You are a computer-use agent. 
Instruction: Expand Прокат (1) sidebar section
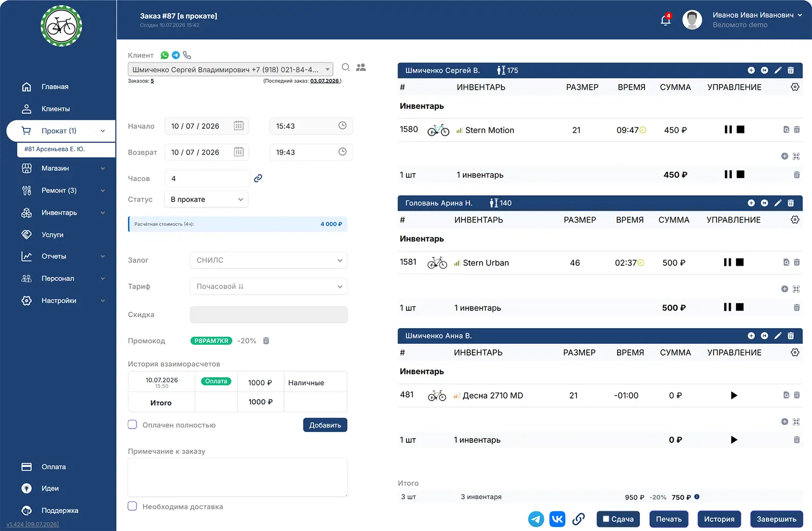pyautogui.click(x=103, y=131)
